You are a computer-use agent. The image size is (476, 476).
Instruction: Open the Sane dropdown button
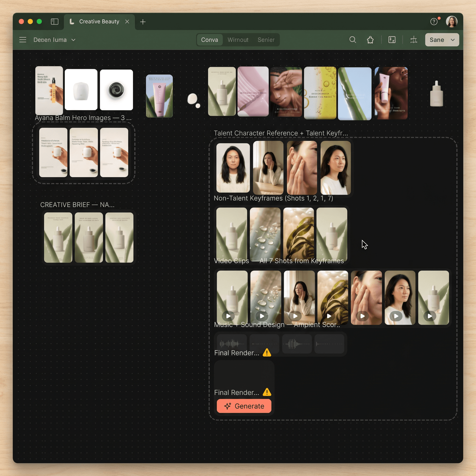[442, 40]
